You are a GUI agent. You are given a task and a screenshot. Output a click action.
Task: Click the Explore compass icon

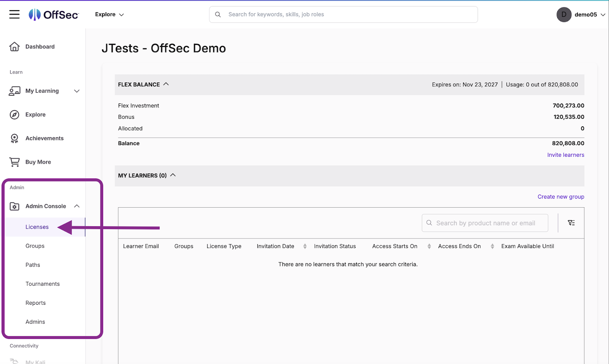point(14,114)
